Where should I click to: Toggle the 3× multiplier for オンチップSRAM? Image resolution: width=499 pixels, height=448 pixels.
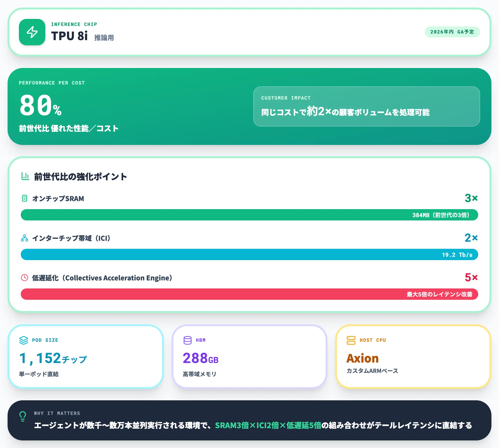coord(471,198)
